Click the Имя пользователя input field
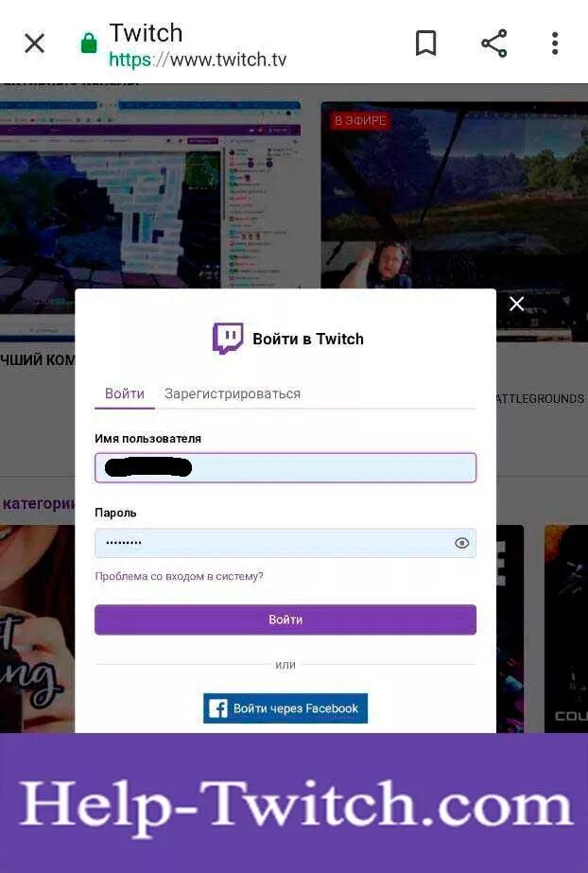The image size is (588, 873). (285, 467)
